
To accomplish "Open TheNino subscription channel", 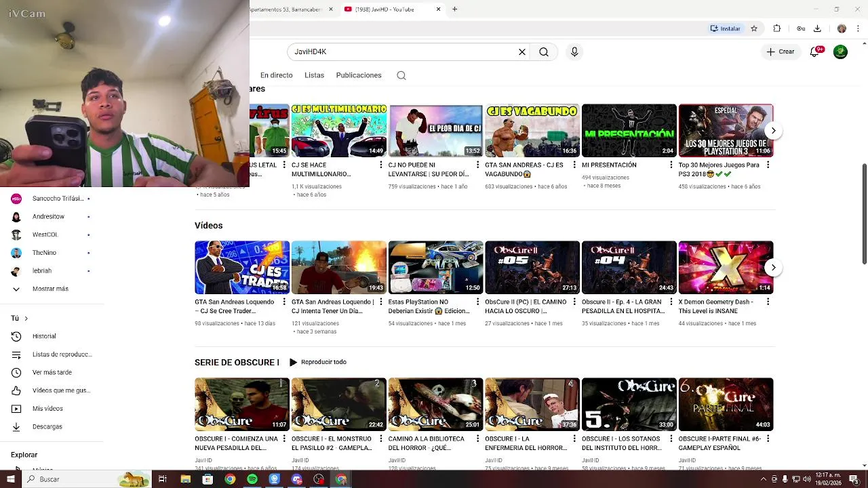I will click(52, 253).
